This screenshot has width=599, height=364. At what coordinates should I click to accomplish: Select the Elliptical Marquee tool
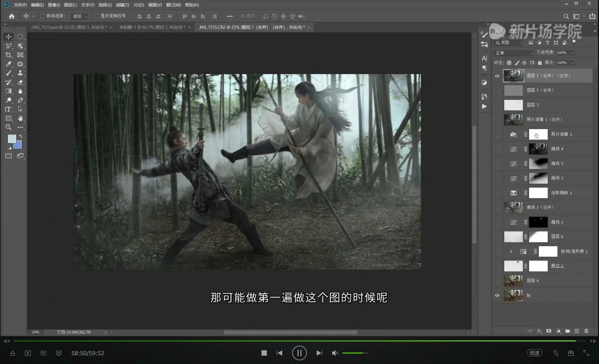20,37
